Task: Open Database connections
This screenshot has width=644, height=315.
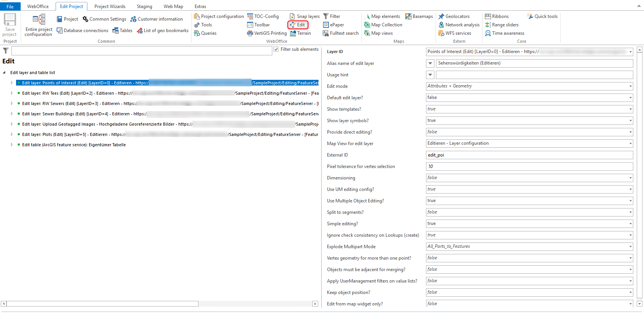Action: [82, 31]
